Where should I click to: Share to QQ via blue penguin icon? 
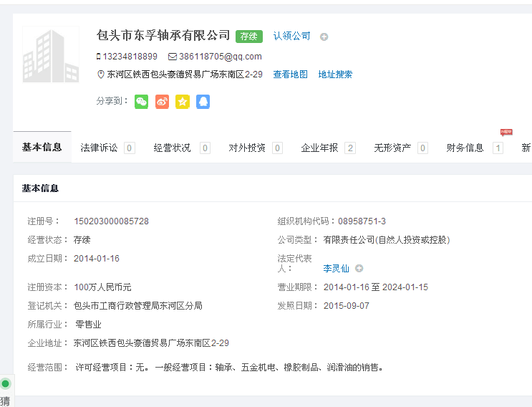pyautogui.click(x=203, y=102)
